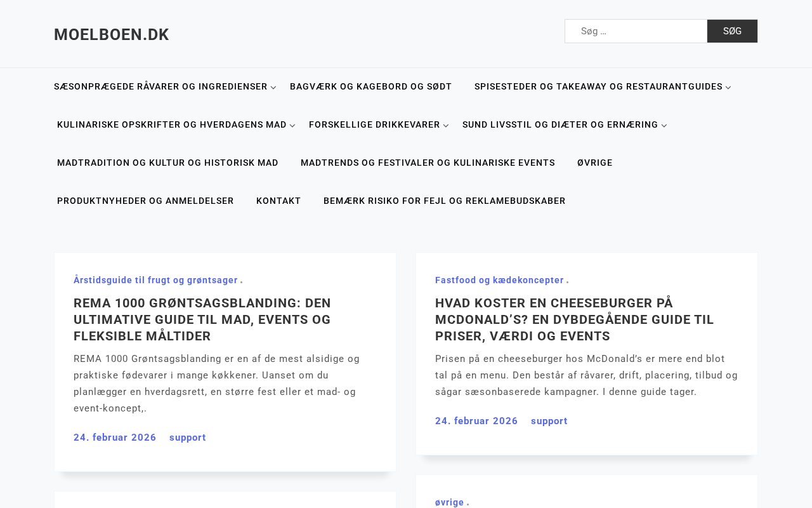Viewport: 812px width, 508px height.
Task: Open Forskellige drikkevarer menu item
Action: [x=374, y=125]
